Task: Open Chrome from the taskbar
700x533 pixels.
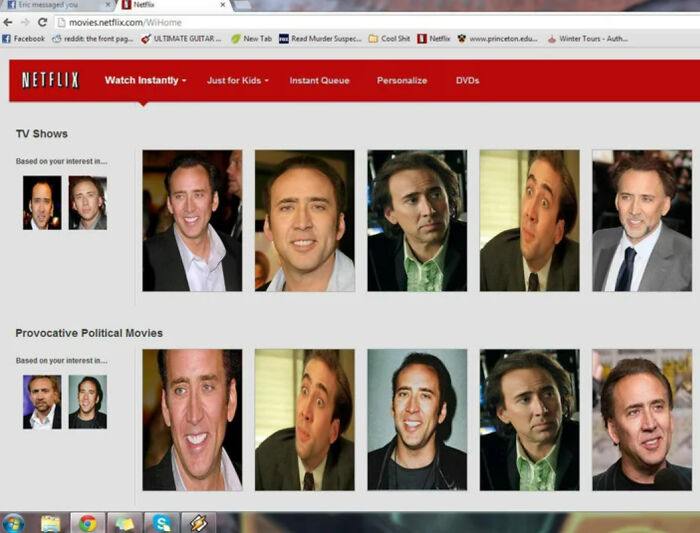Action: (87, 523)
